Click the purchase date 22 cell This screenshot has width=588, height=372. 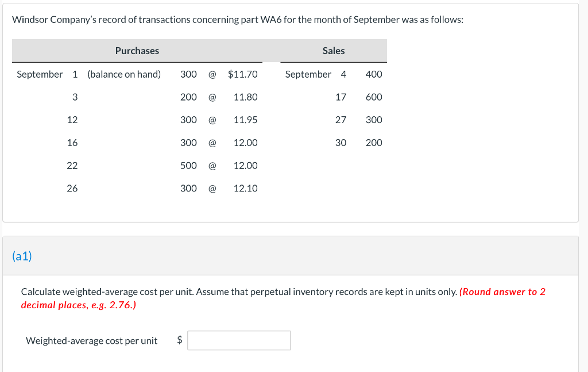coord(72,166)
